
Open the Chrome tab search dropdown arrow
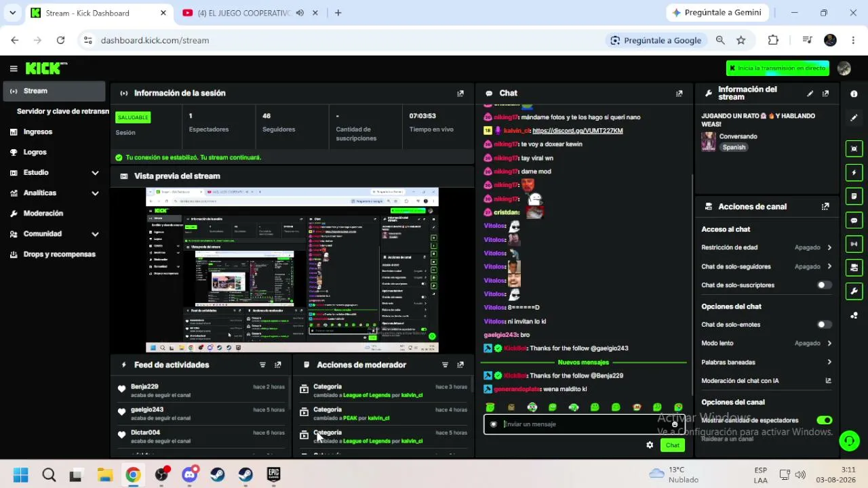(x=12, y=13)
